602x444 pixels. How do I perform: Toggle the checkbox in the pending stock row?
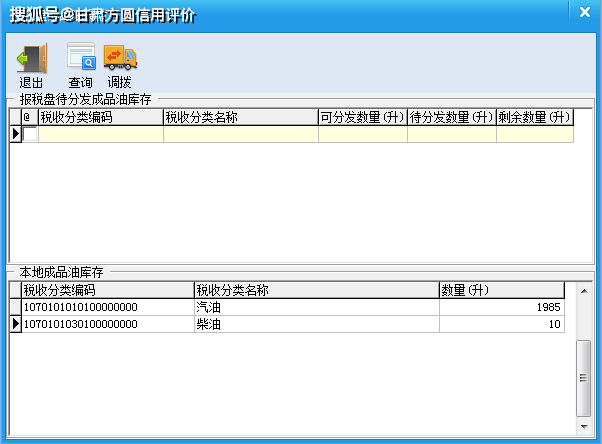[x=30, y=134]
